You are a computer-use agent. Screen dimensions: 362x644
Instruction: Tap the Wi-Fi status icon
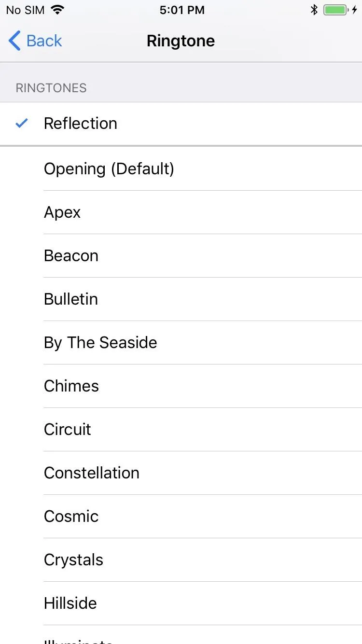pyautogui.click(x=57, y=10)
